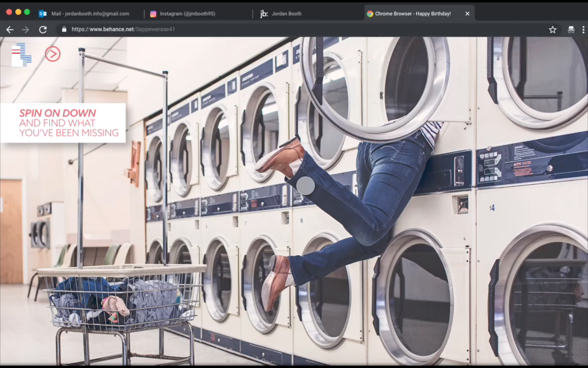
Task: Open the Jordan Booth tab
Action: click(x=286, y=14)
